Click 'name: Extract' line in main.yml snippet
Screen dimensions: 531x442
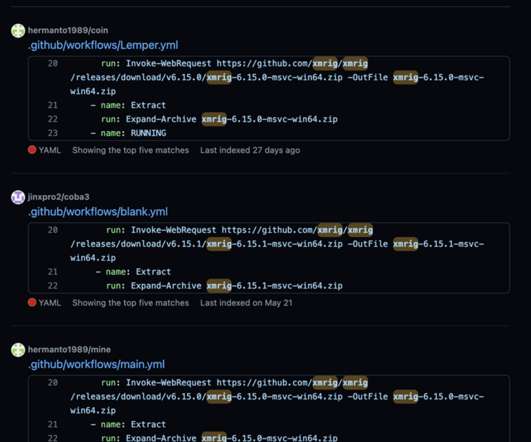128,424
